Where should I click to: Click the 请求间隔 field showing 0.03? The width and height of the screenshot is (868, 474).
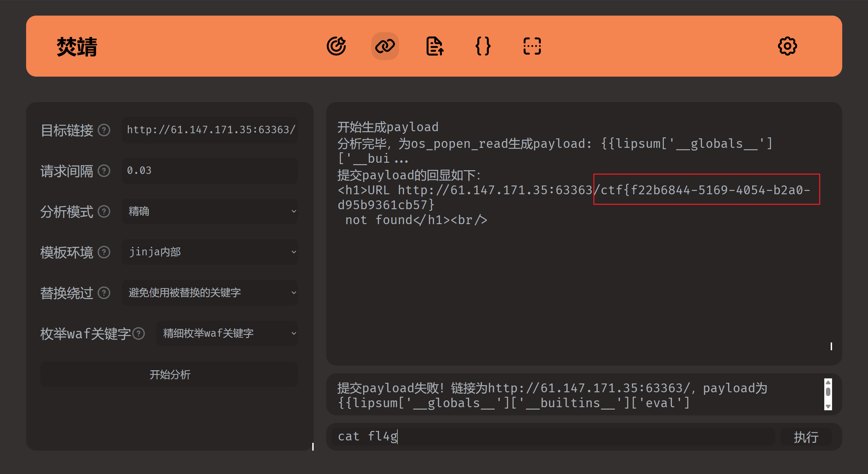click(210, 171)
